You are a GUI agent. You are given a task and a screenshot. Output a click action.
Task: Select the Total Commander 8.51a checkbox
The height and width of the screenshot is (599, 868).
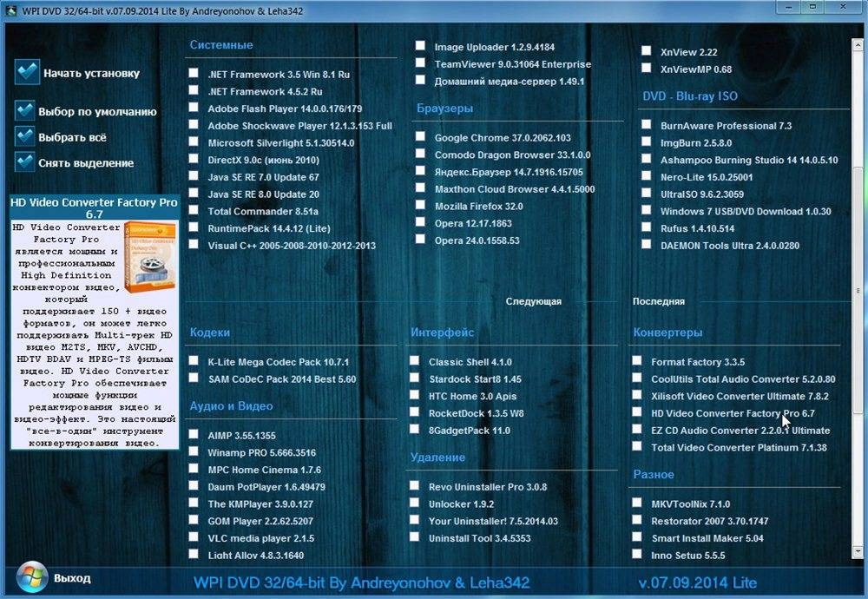click(194, 210)
